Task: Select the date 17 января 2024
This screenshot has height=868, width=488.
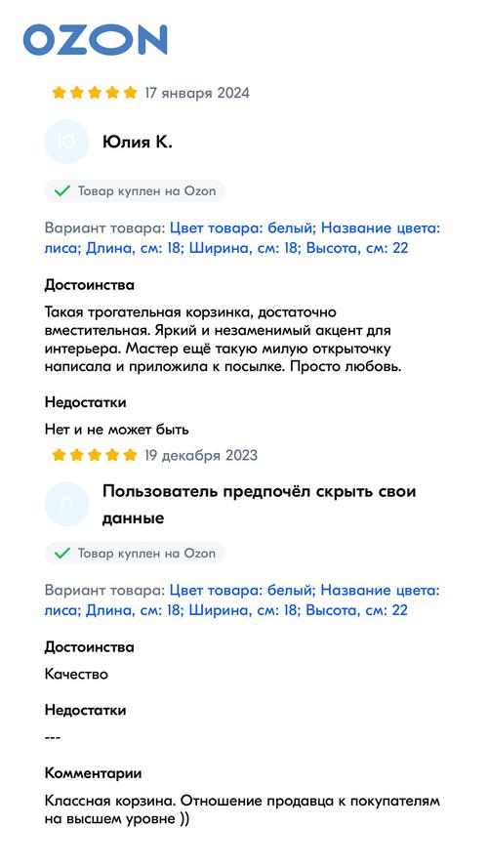Action: coord(197,93)
